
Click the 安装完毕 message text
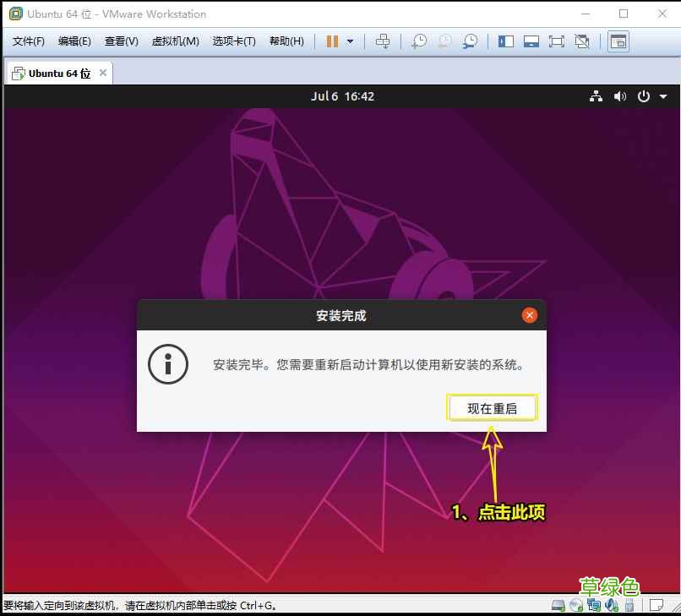click(x=368, y=364)
